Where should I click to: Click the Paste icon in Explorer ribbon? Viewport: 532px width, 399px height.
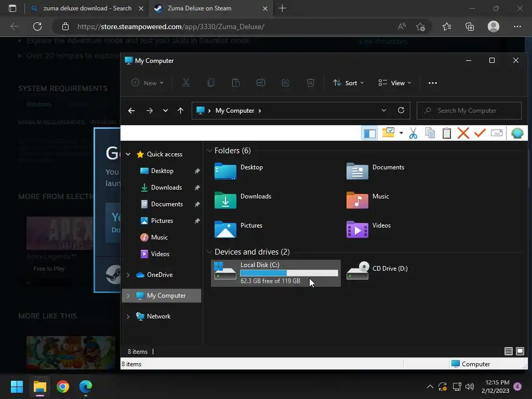[236, 83]
